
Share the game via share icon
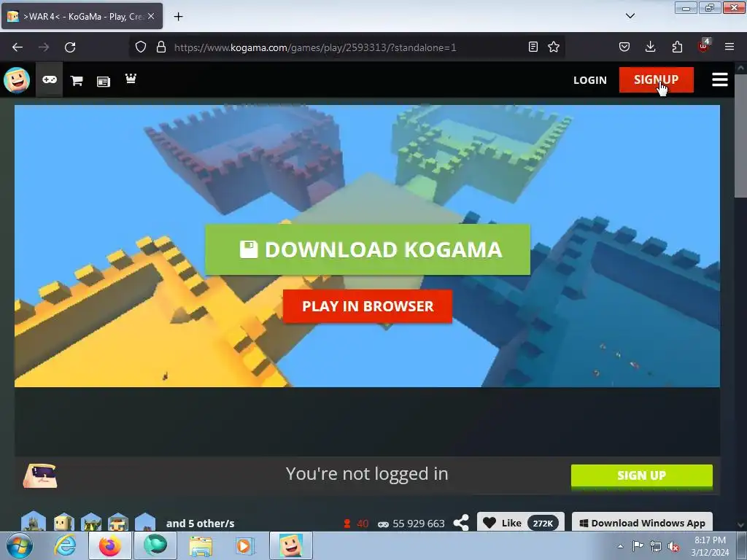(x=461, y=523)
